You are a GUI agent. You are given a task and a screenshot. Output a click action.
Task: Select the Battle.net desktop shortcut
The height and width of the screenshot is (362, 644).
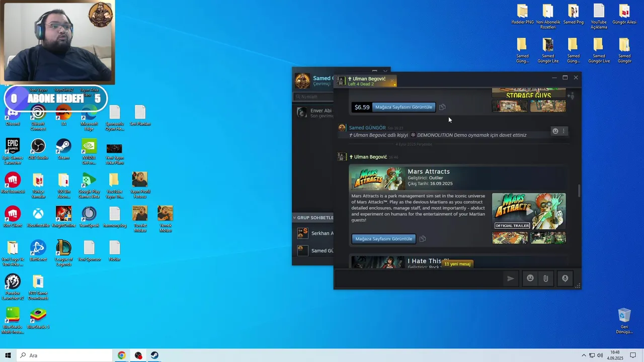(38, 251)
